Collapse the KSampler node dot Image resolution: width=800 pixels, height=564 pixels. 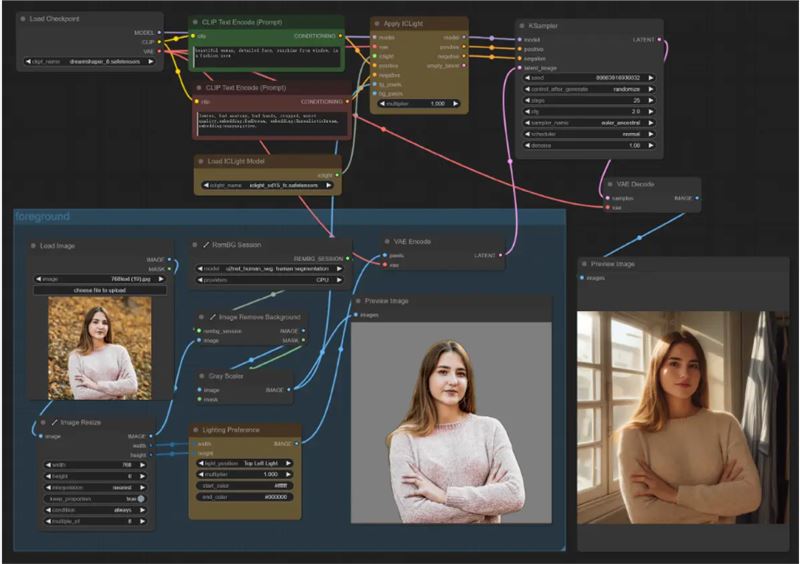point(522,26)
